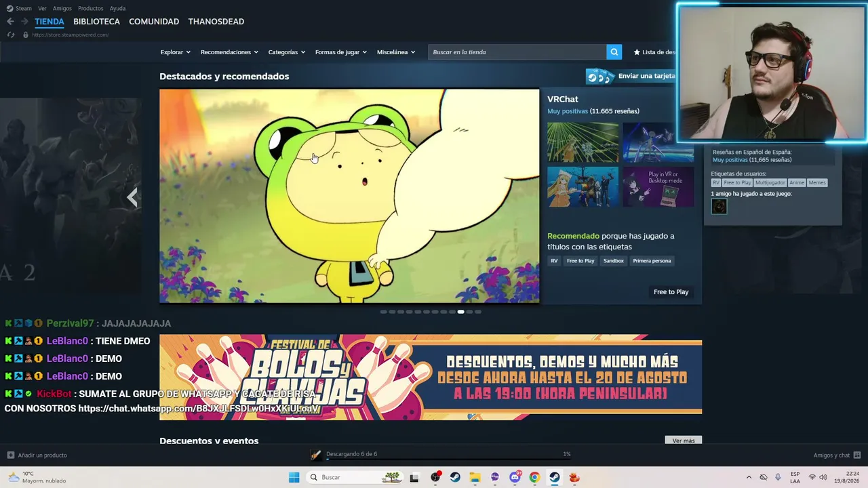The image size is (868, 488).
Task: Show hidden system tray icons
Action: pos(749,477)
